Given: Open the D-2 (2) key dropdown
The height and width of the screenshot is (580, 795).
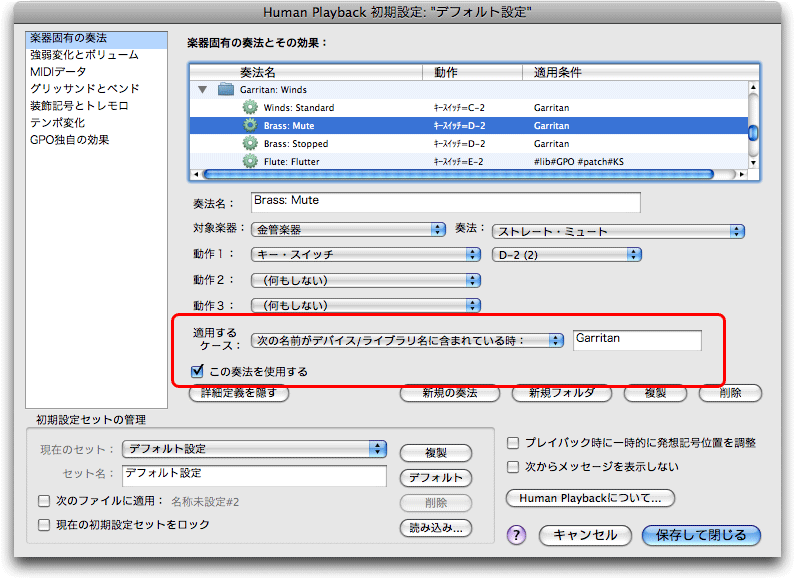Looking at the screenshot, I should 566,254.
